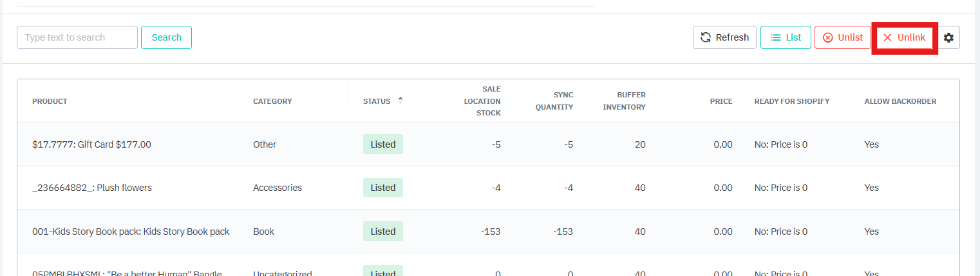Select the Plush flowers product row

click(92, 188)
